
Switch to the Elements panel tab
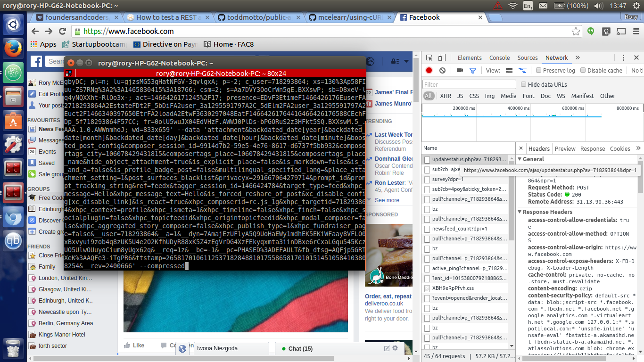[x=470, y=58]
